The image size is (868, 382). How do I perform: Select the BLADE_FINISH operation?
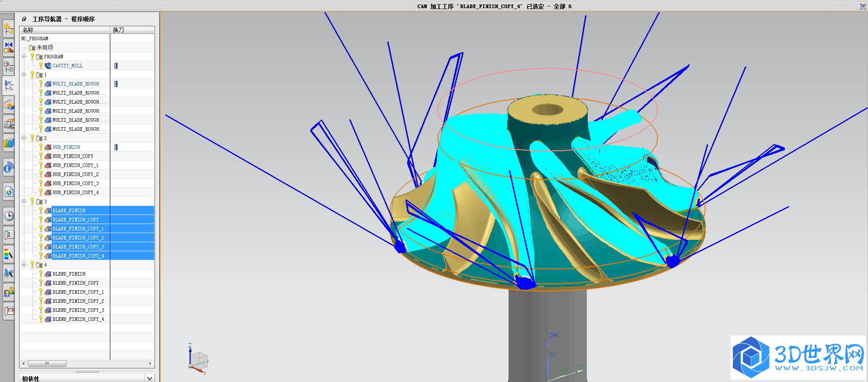coord(69,210)
